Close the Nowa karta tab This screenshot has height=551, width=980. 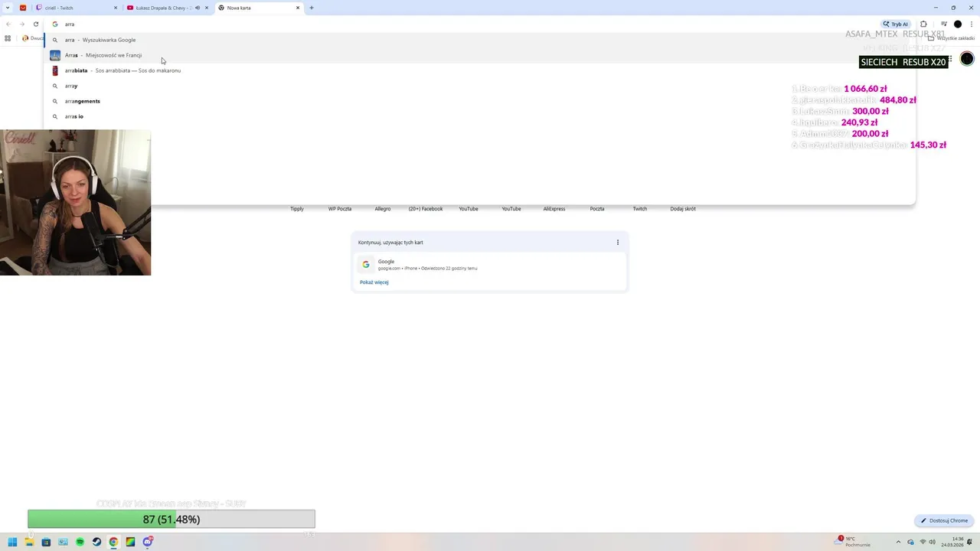click(x=298, y=8)
